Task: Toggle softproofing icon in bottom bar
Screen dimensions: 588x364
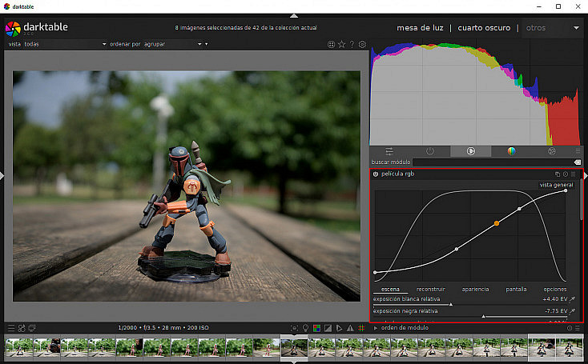Action: [339, 328]
